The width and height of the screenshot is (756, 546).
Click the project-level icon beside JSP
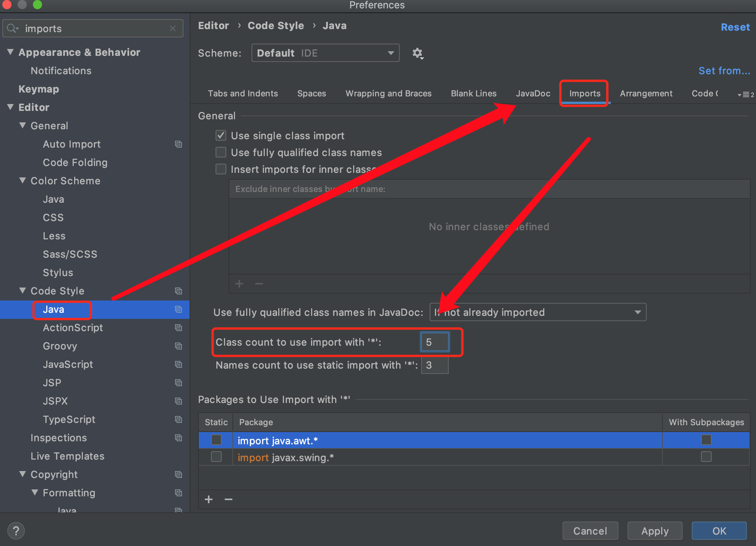point(178,383)
